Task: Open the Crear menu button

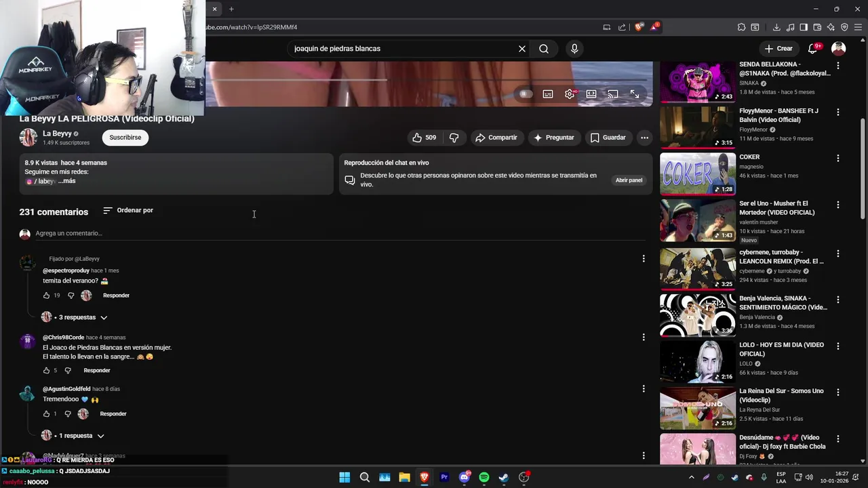Action: (x=778, y=49)
